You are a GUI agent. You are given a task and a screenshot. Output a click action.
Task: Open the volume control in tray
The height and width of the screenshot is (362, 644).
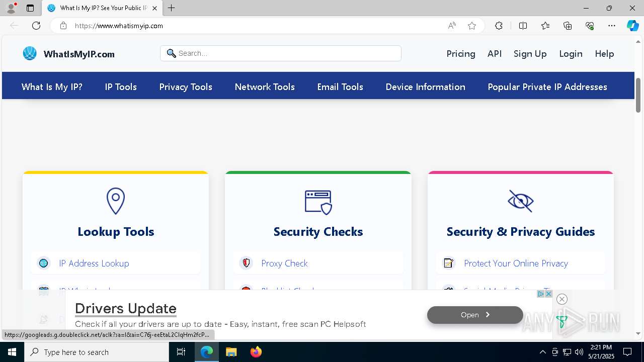tap(579, 352)
